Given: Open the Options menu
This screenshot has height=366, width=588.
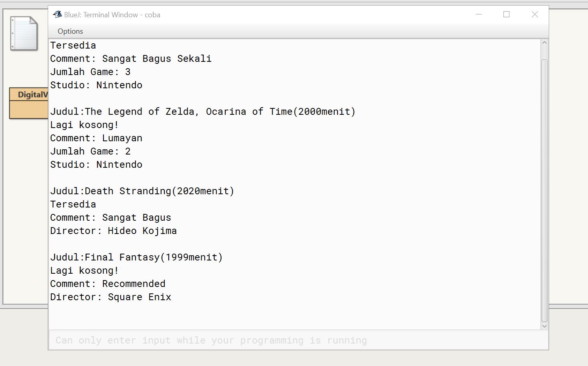Looking at the screenshot, I should coord(70,31).
